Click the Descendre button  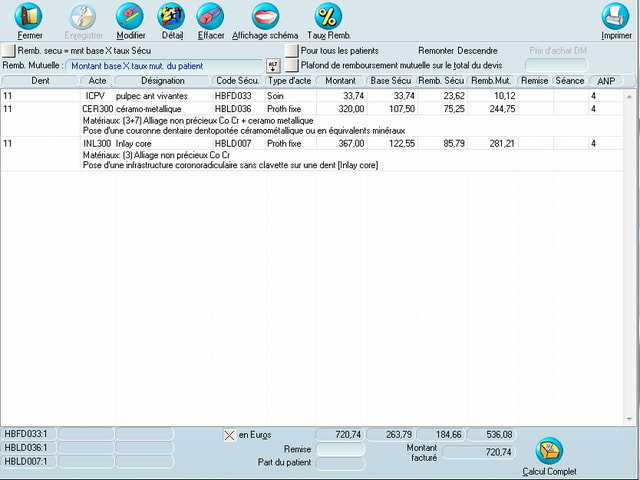coord(477,50)
